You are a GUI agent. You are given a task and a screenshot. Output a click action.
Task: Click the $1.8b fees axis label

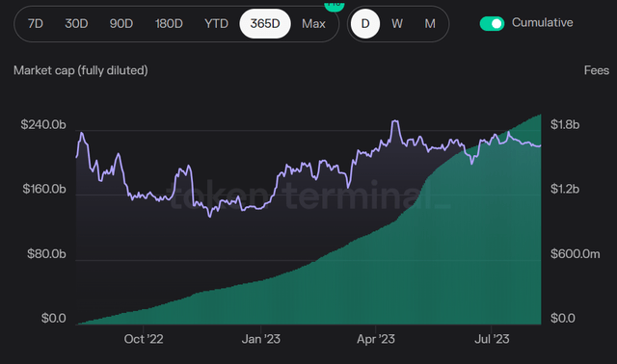[565, 124]
